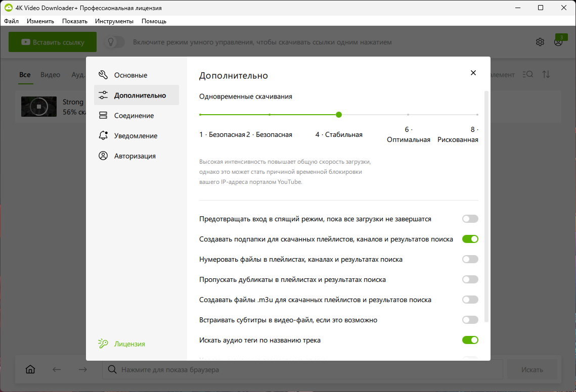Open the Основные settings section

[136, 75]
